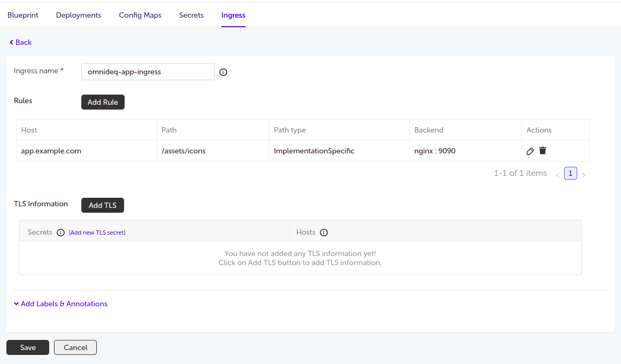Select the Ingress tab
This screenshot has width=621, height=364.
[x=233, y=15]
